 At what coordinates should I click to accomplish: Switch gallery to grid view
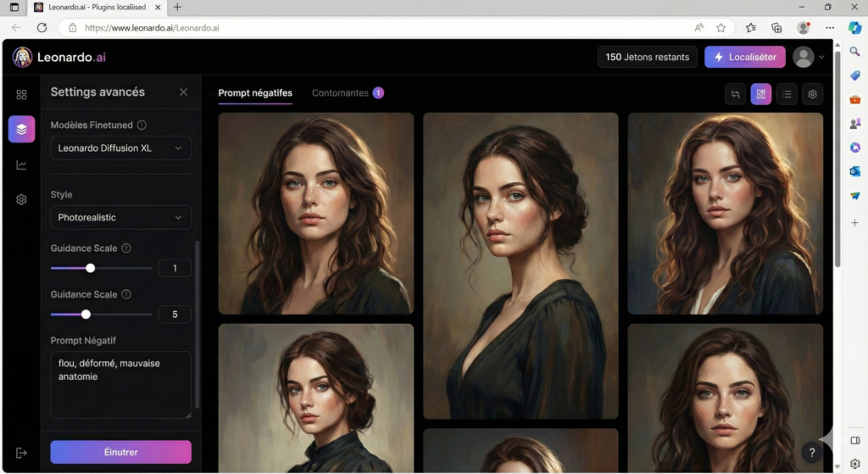760,94
